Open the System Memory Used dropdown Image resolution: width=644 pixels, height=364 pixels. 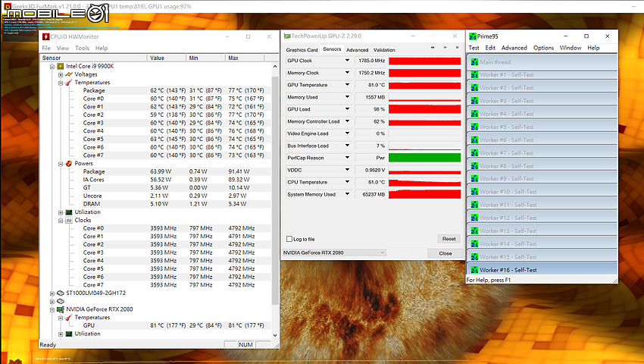point(347,194)
